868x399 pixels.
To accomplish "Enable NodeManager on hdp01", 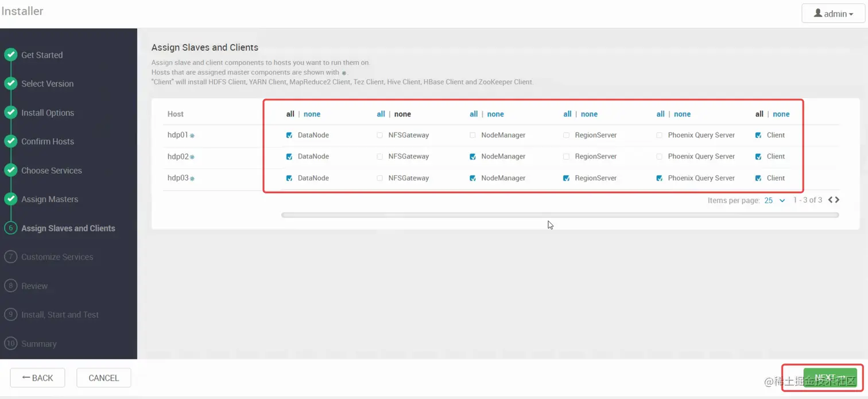I will click(x=472, y=135).
